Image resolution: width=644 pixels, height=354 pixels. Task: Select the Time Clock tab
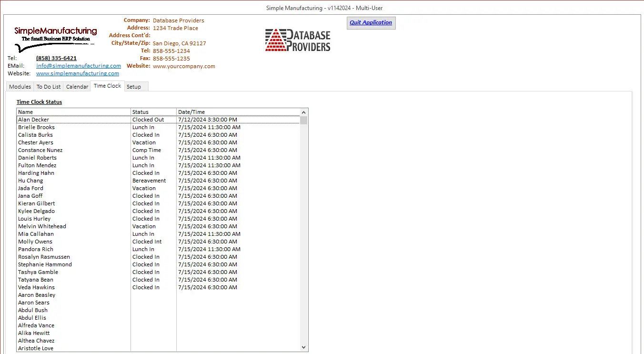coord(107,86)
